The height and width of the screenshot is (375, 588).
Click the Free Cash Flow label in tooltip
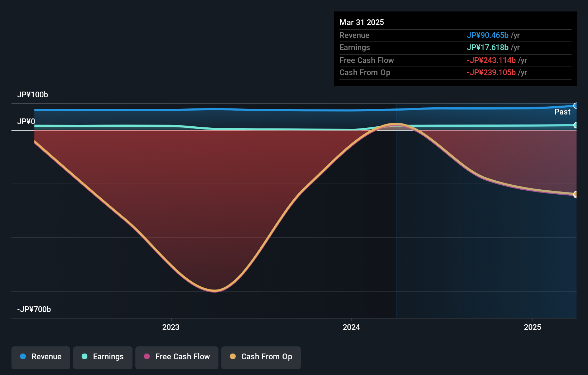(x=367, y=60)
